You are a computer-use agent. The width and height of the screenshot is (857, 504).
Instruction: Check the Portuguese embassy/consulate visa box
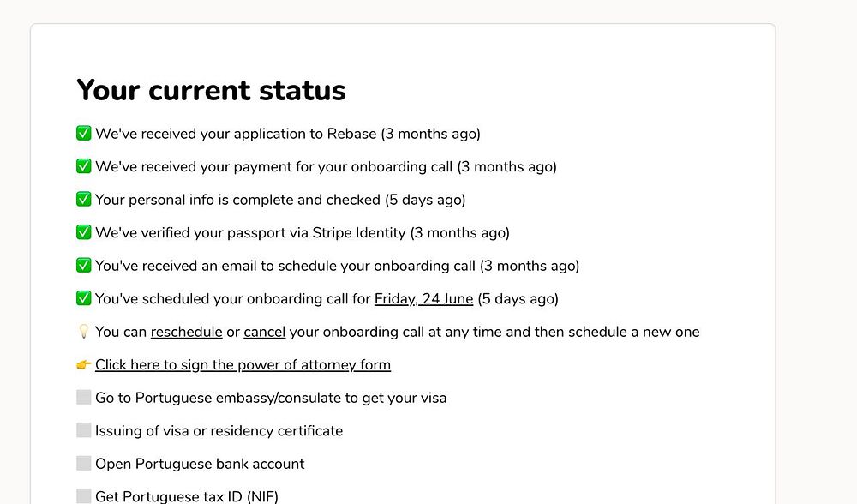[x=84, y=398]
